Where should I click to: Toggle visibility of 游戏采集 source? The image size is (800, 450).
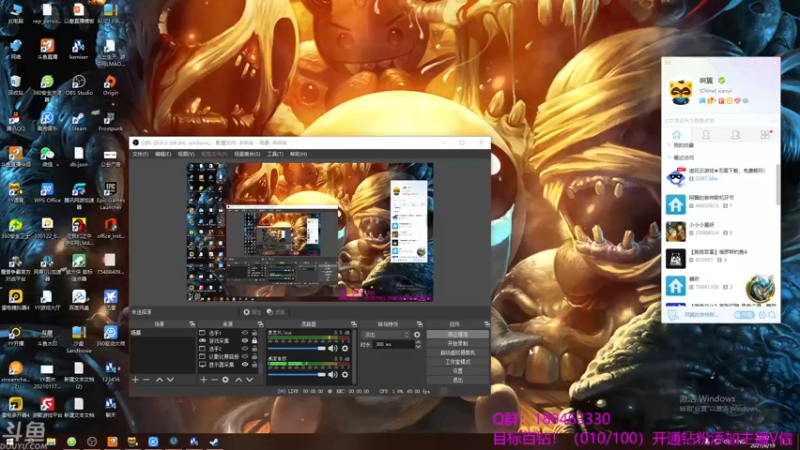coord(245,341)
